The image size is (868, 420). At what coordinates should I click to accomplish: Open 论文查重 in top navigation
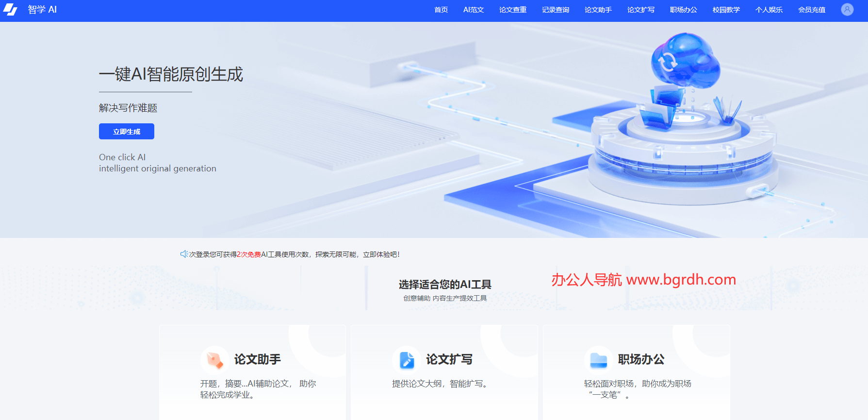point(512,10)
